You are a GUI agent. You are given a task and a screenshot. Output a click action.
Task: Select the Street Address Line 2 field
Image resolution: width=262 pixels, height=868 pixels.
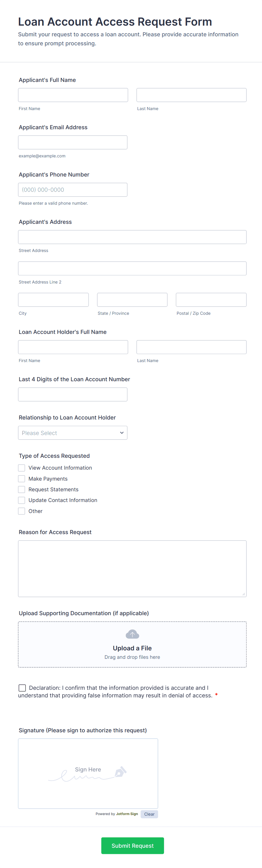[x=132, y=268]
